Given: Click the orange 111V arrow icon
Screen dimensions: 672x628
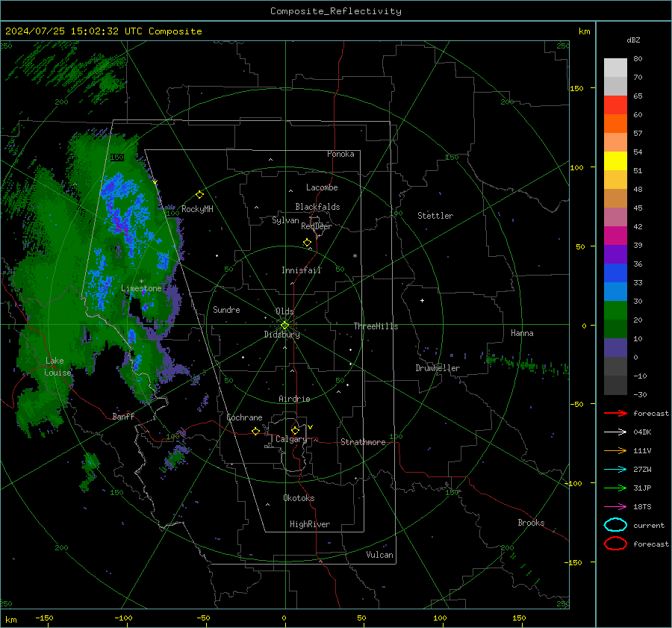Looking at the screenshot, I should 615,450.
